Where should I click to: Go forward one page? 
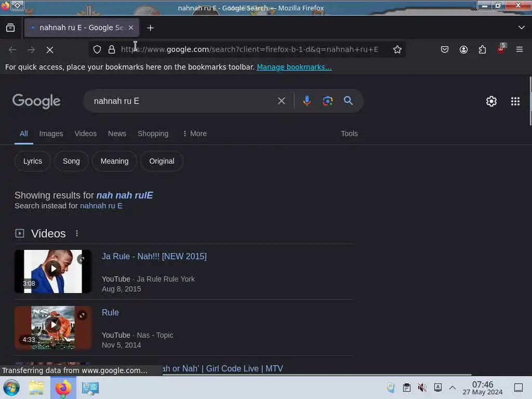[x=31, y=50]
